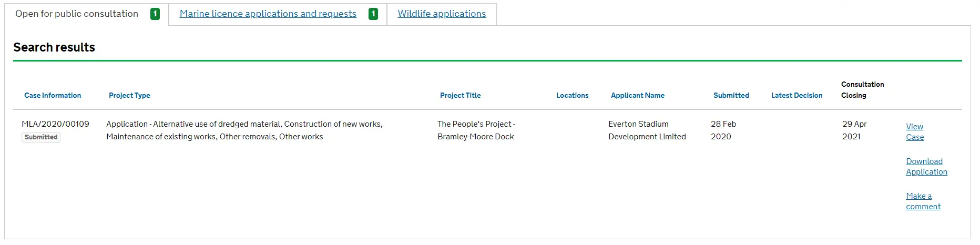Click the Submitted status tag under the case number

[x=41, y=137]
